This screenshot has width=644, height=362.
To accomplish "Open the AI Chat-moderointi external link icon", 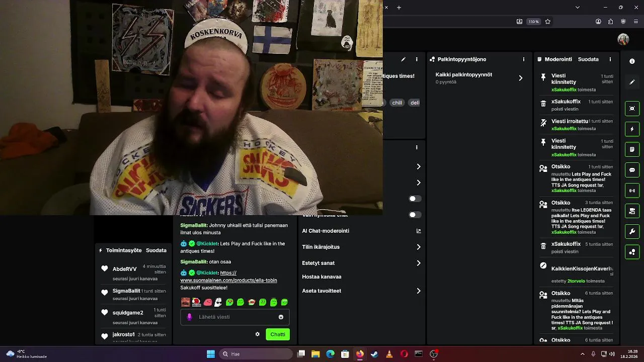I will (419, 231).
